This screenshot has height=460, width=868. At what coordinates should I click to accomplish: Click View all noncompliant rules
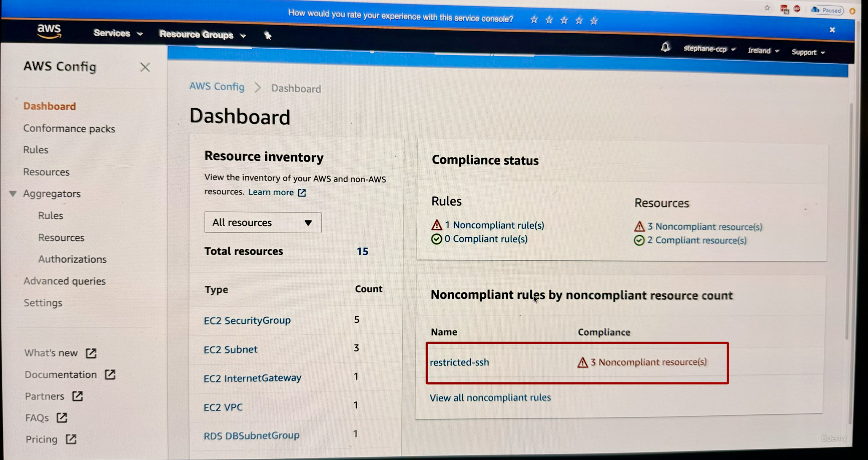pyautogui.click(x=490, y=398)
